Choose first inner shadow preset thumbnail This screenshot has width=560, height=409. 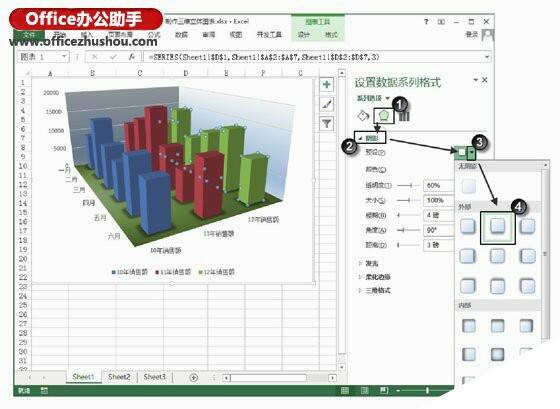tap(469, 326)
